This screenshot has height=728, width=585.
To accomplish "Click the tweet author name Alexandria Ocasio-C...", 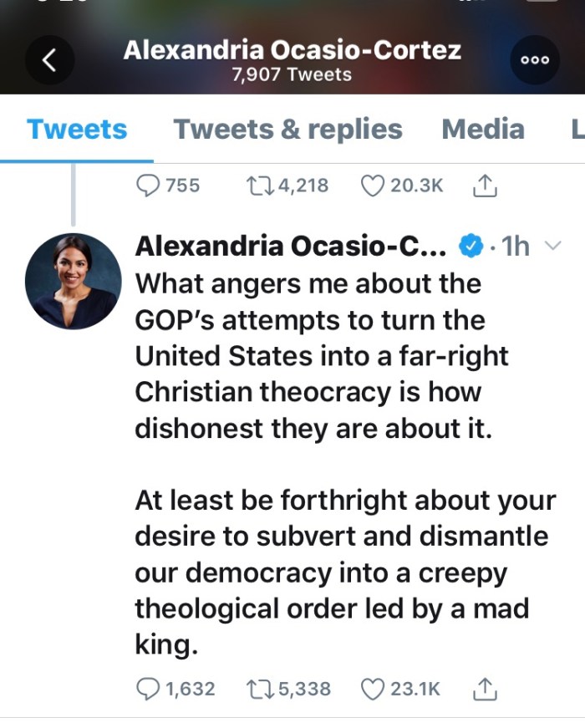I will [292, 247].
